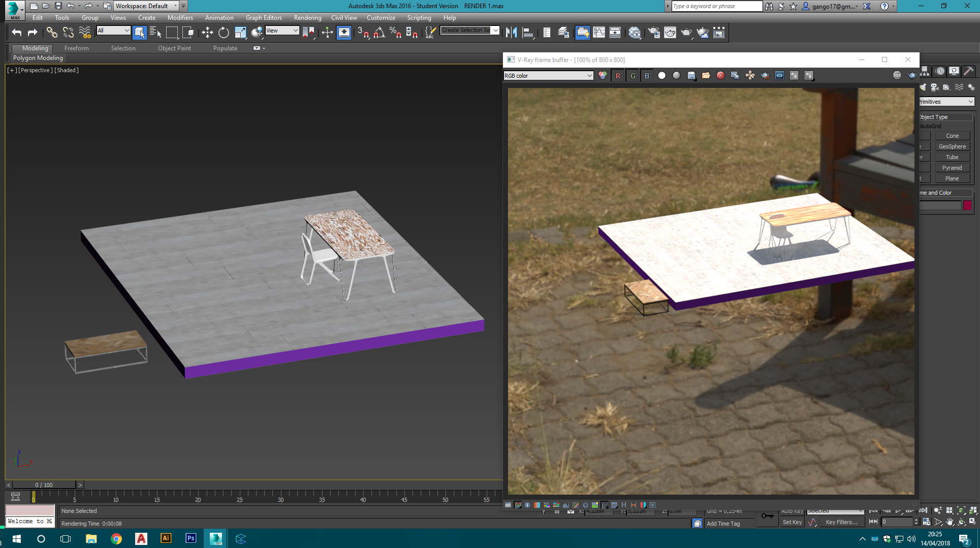Image resolution: width=980 pixels, height=548 pixels.
Task: Switch to alpha channel with the white circle
Action: pos(661,75)
